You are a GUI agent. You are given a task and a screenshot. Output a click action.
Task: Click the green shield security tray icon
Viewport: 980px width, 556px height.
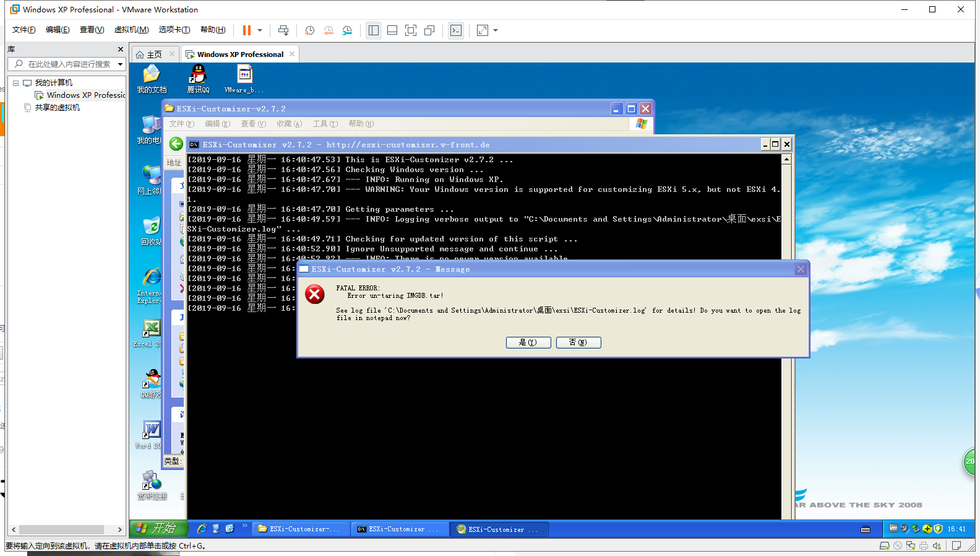click(939, 528)
